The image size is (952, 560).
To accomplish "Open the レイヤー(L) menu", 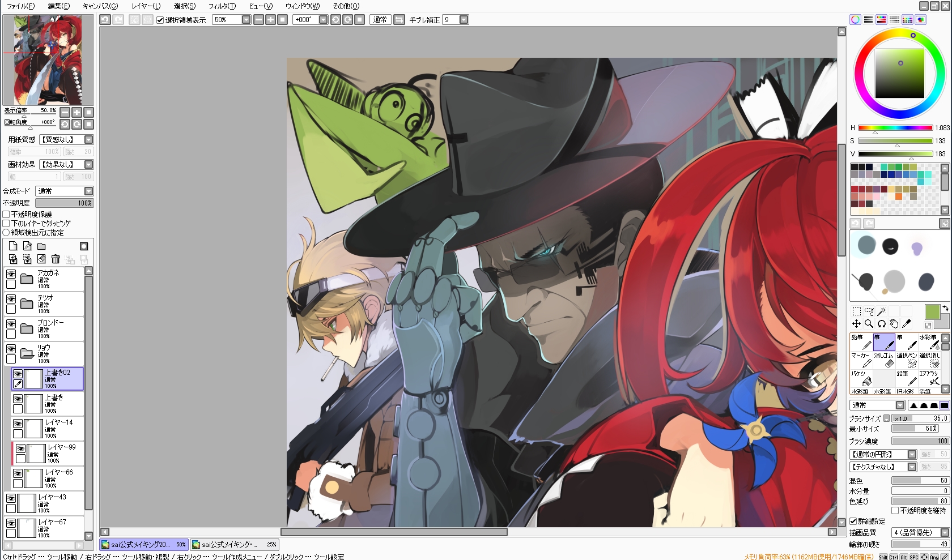I will click(146, 6).
